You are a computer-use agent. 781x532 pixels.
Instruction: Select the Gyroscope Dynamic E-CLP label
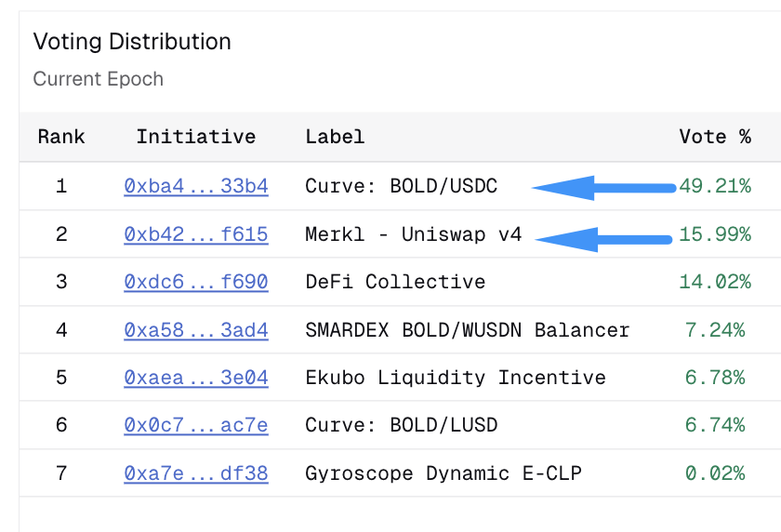tap(443, 473)
